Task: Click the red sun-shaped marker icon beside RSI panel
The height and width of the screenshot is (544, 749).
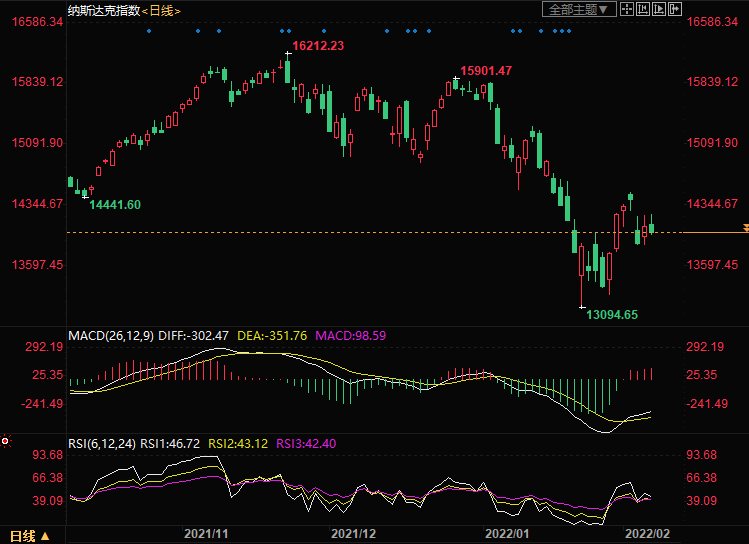Action: tap(6, 440)
